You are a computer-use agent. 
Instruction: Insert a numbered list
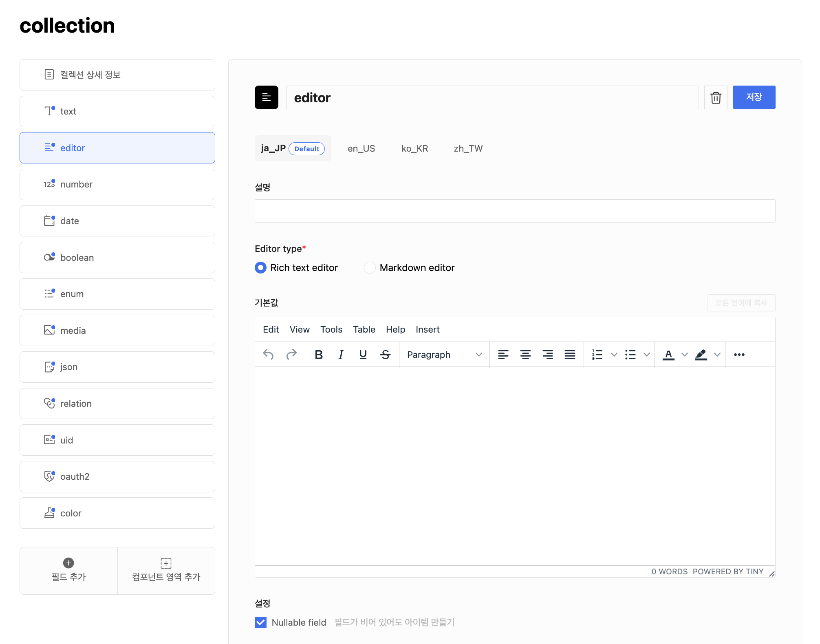tap(597, 355)
